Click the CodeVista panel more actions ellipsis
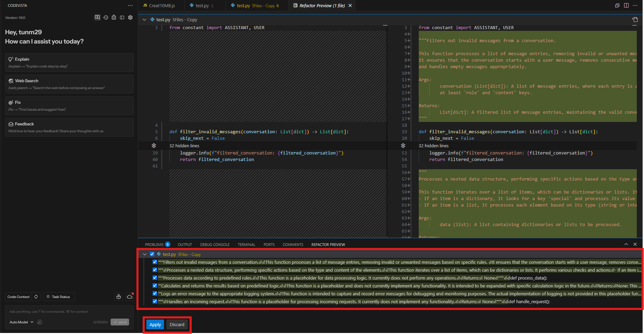 pos(130,5)
